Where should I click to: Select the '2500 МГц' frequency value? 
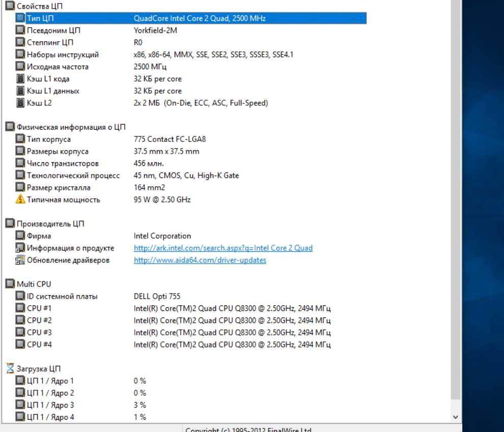click(x=150, y=67)
